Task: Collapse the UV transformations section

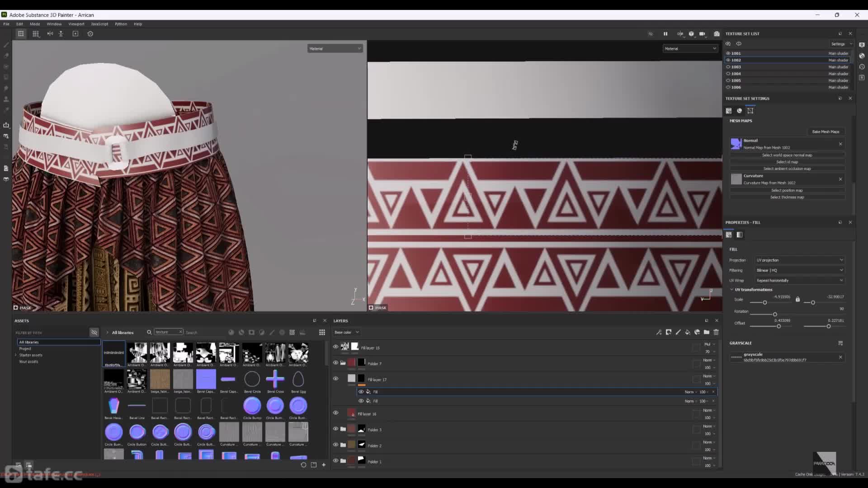Action: pyautogui.click(x=732, y=290)
